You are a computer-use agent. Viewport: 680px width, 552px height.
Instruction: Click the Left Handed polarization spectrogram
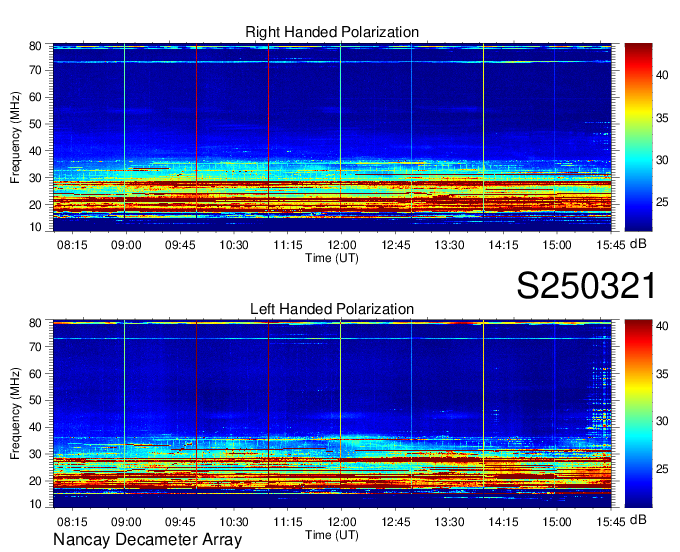[x=332, y=414]
